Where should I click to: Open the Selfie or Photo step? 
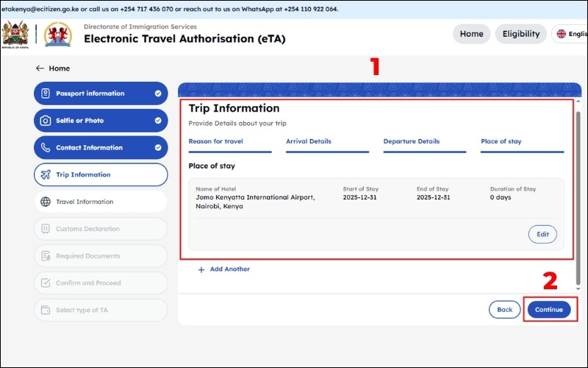click(x=101, y=121)
